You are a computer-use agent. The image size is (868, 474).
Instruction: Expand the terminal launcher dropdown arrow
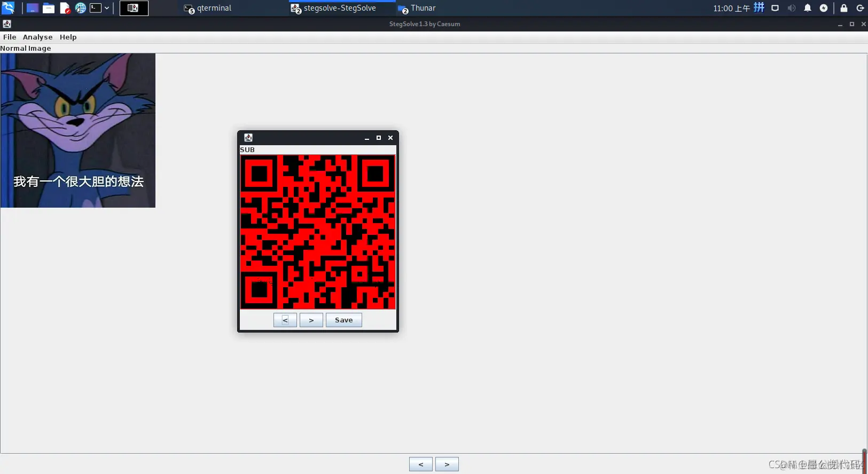[107, 8]
